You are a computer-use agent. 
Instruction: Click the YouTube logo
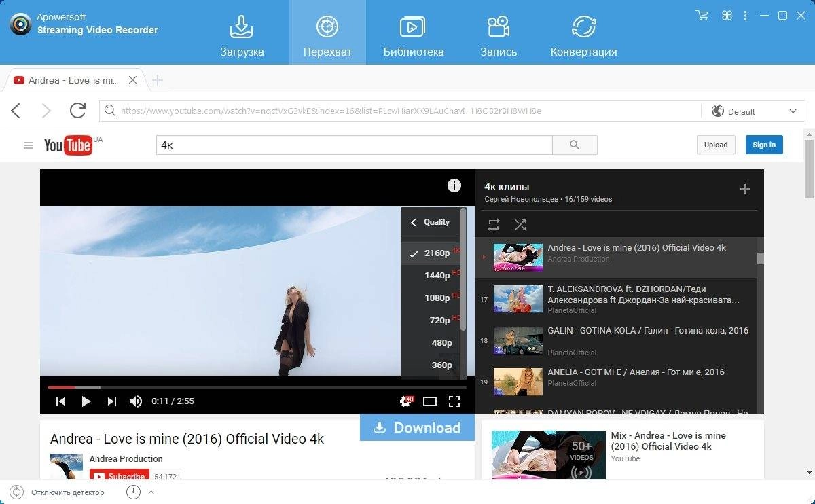(68, 145)
